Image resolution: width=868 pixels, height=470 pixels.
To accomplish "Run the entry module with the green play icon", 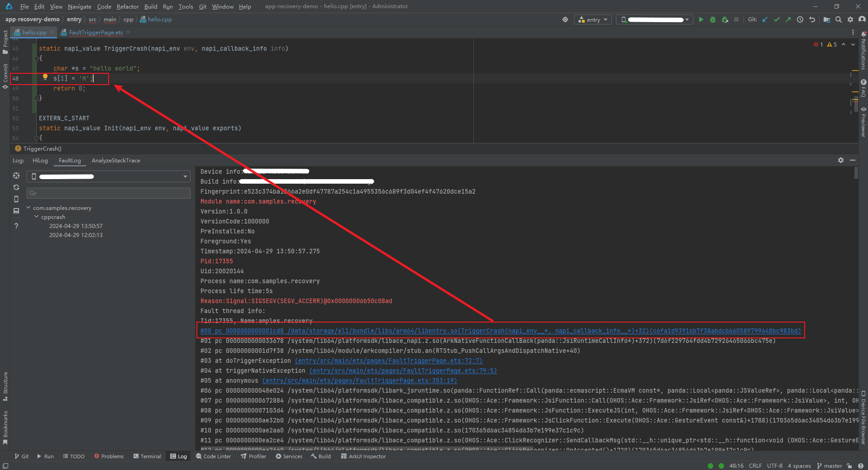I will 701,19.
